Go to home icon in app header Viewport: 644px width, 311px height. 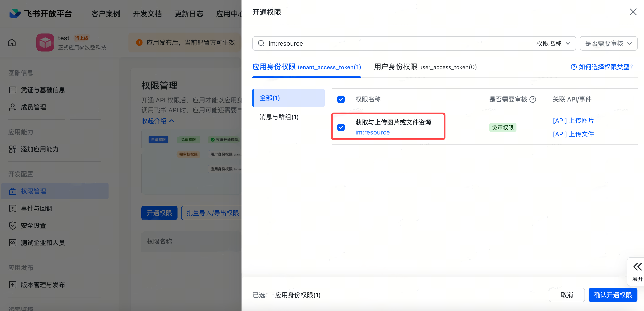[12, 43]
